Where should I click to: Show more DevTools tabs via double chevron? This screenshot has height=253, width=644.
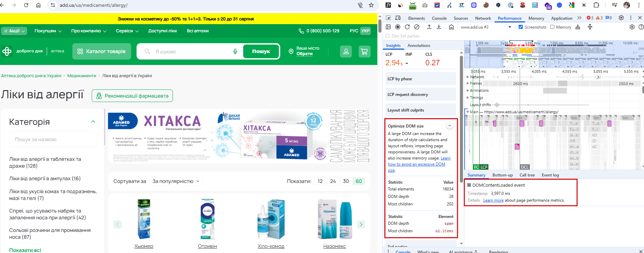[x=579, y=18]
